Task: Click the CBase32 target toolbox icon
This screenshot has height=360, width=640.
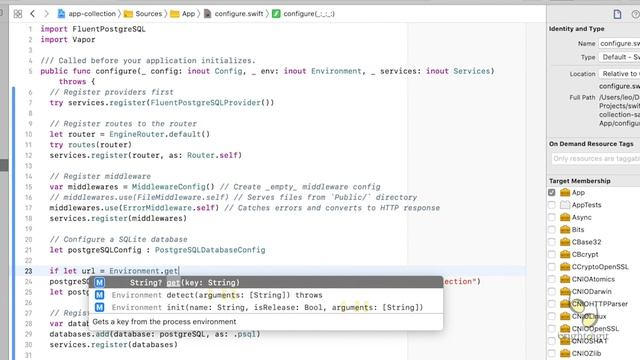Action: pyautogui.click(x=565, y=242)
